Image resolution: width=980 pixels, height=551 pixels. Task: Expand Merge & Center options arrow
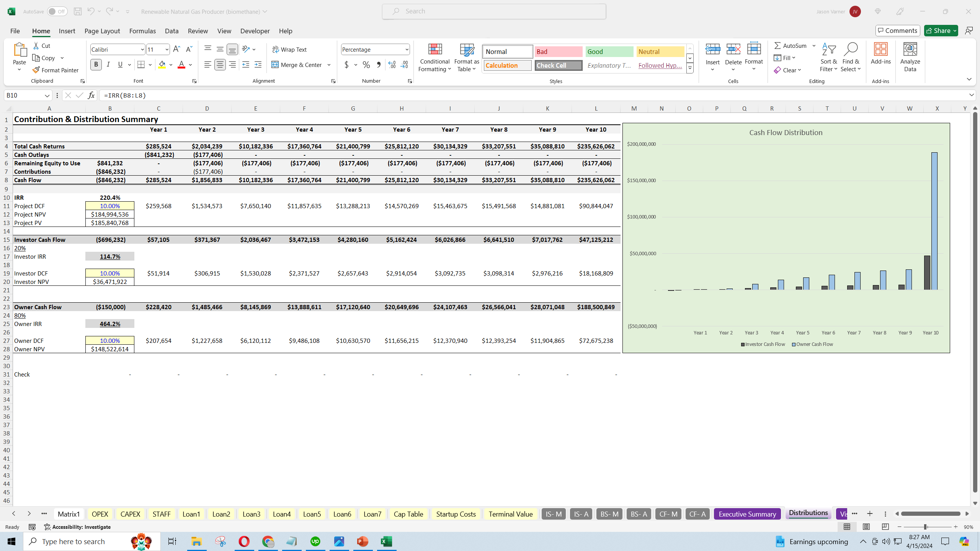329,65
